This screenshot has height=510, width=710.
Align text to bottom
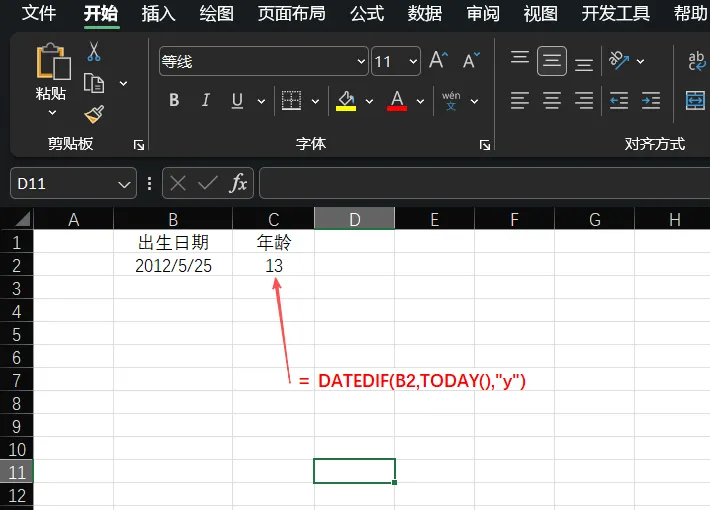tap(584, 64)
